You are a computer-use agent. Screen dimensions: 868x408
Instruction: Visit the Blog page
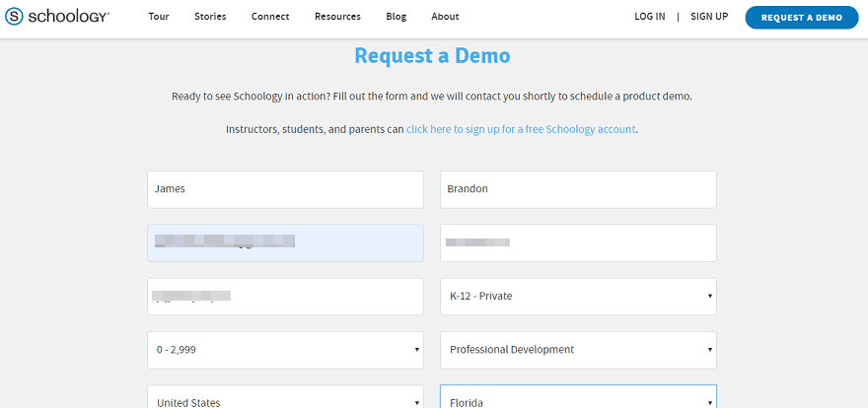tap(396, 17)
